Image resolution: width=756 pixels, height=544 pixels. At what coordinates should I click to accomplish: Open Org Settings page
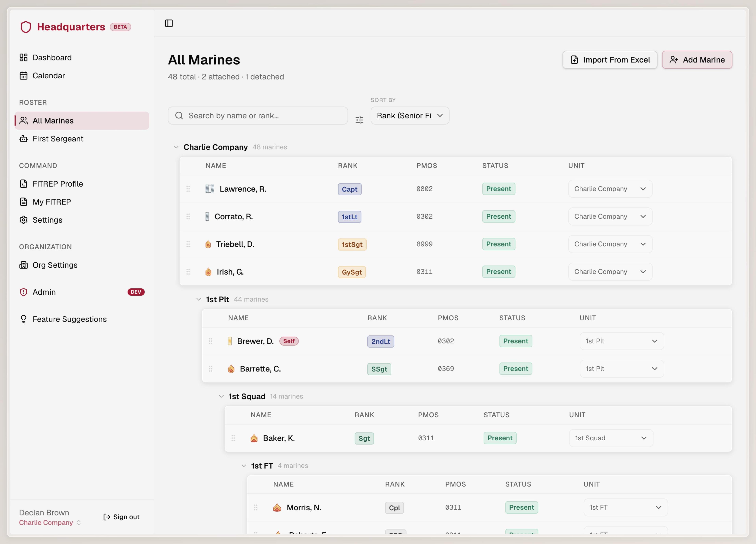coord(82,265)
